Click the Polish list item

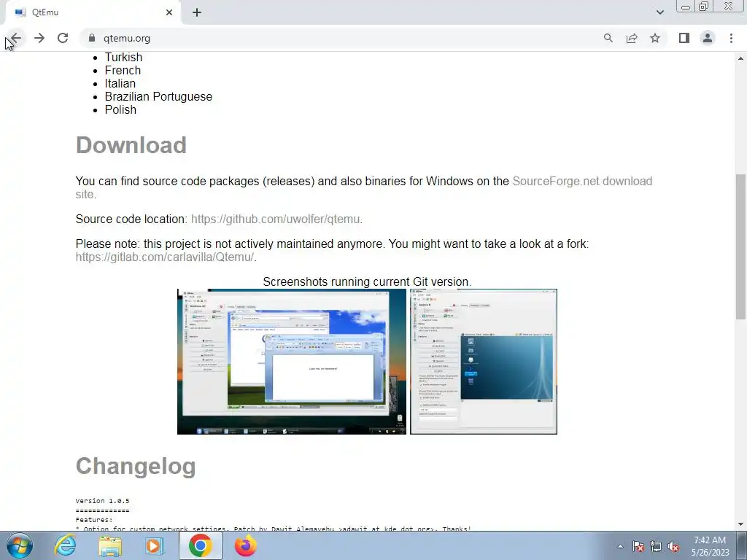point(120,109)
